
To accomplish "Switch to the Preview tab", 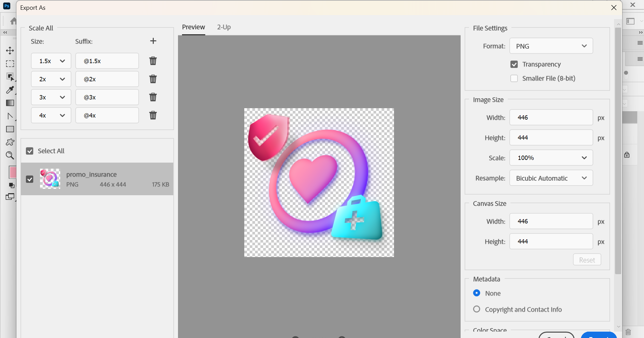I will click(x=193, y=27).
